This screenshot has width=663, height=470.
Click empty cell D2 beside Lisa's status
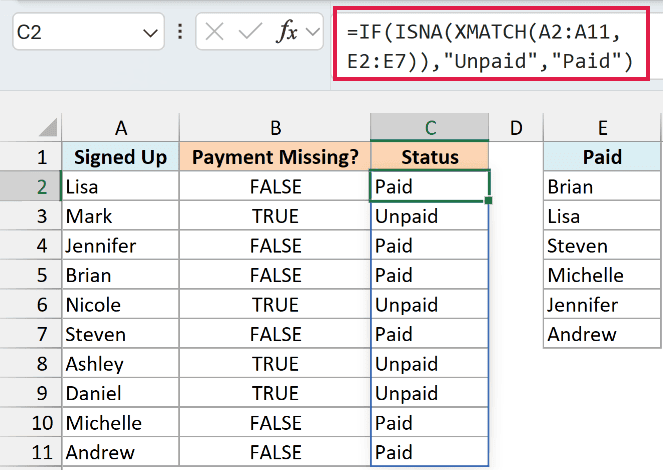(x=516, y=186)
